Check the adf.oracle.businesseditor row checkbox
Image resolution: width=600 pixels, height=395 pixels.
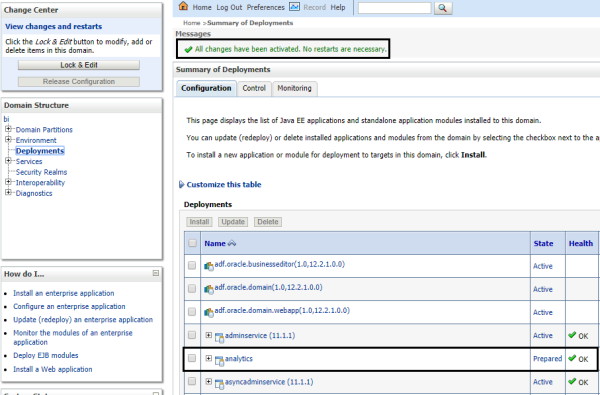tap(192, 265)
